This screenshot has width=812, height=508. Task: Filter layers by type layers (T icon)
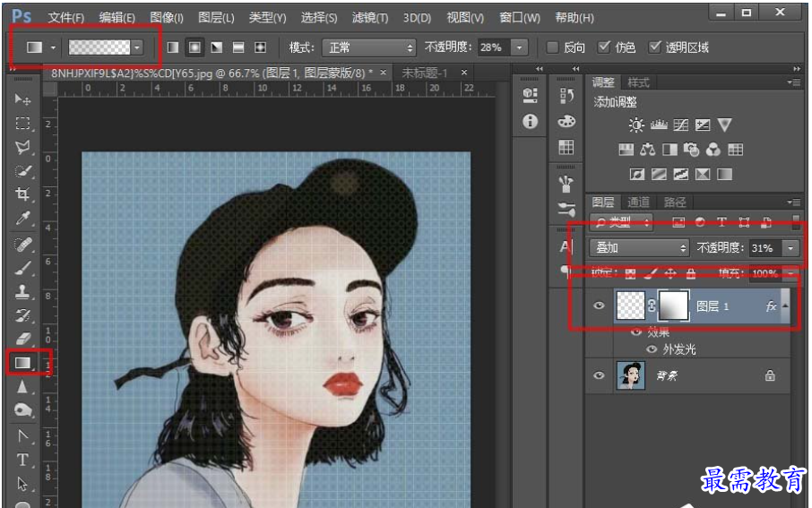(x=721, y=222)
